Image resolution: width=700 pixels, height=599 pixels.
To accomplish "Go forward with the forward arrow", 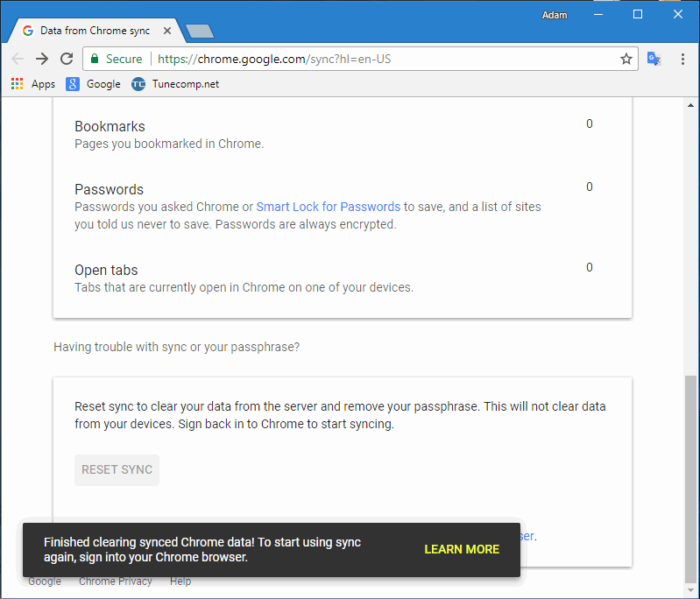I will pyautogui.click(x=42, y=59).
